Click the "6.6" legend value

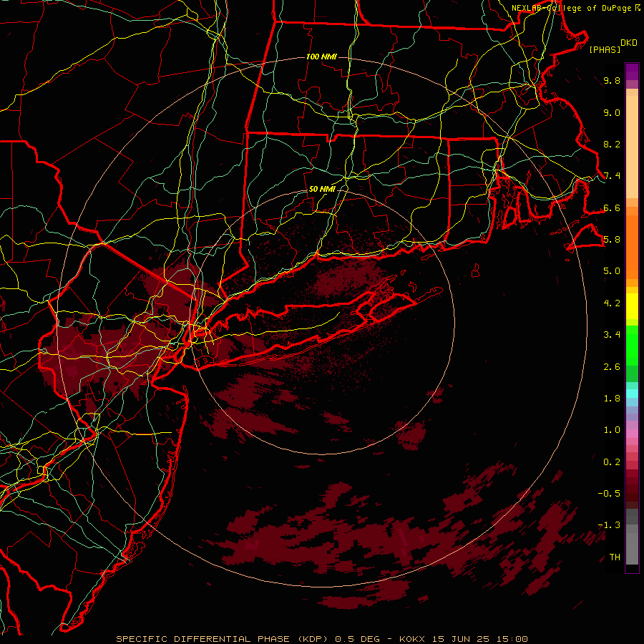pos(612,208)
